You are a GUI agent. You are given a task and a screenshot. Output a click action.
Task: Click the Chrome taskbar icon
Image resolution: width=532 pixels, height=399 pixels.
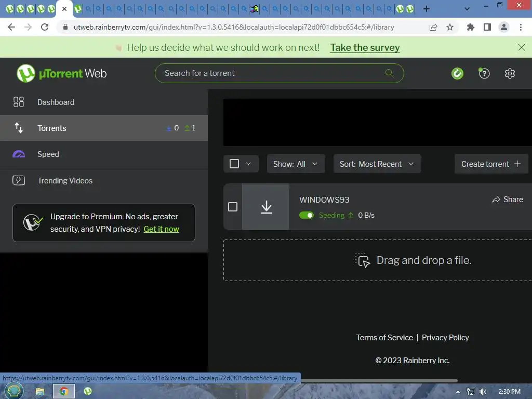point(64,392)
